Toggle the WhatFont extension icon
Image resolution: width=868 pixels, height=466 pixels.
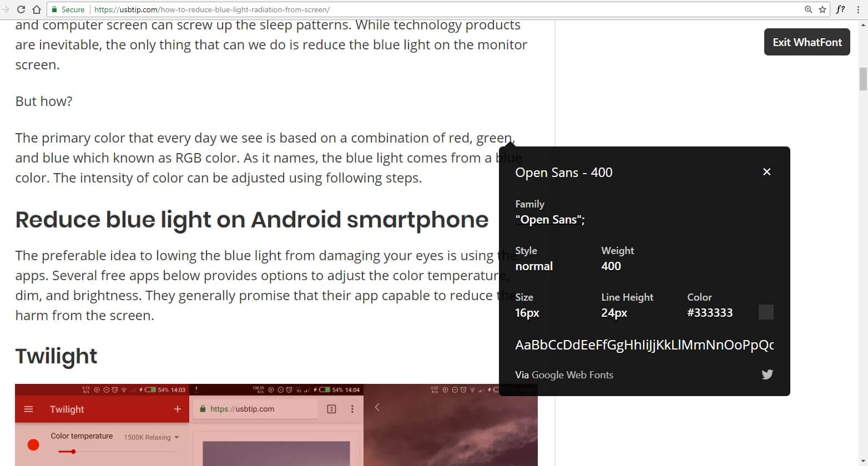[841, 9]
